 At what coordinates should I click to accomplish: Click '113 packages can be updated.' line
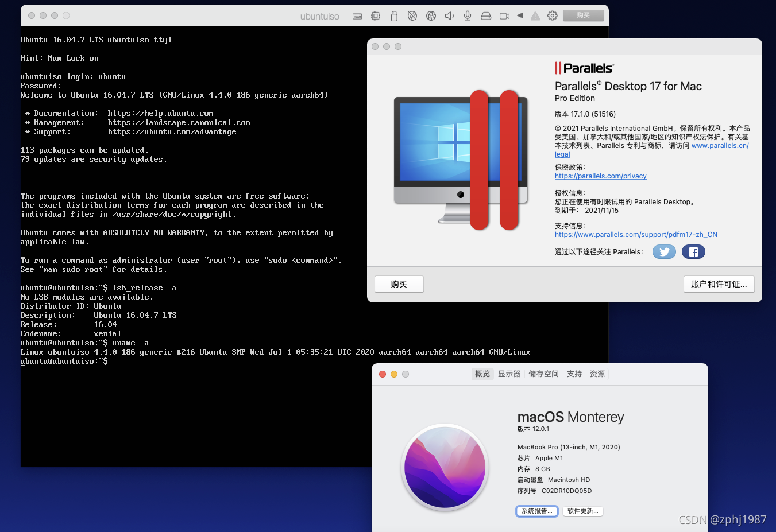84,150
